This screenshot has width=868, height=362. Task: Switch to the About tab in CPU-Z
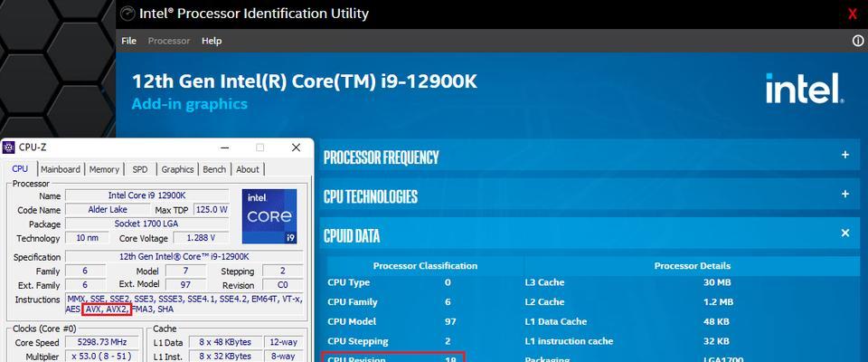(248, 169)
